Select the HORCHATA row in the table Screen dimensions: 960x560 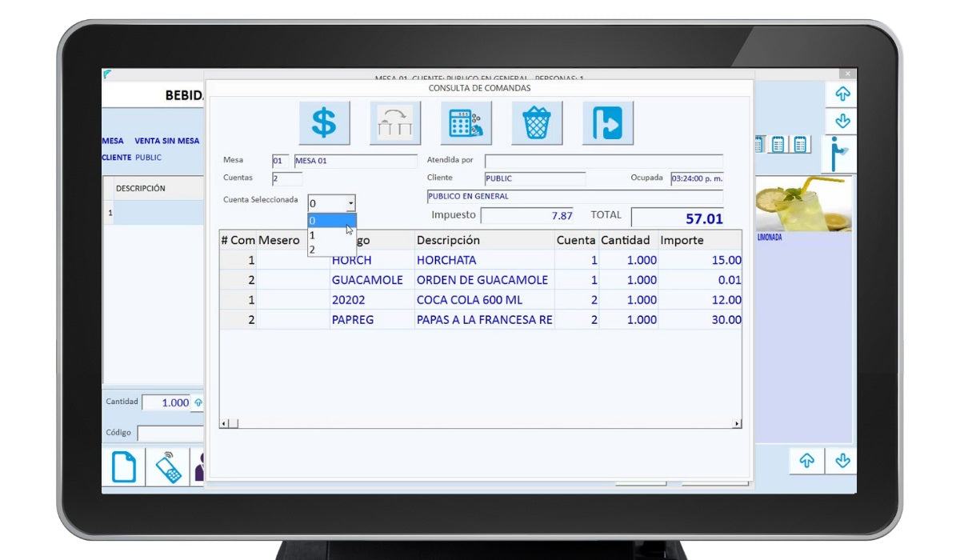click(x=446, y=260)
